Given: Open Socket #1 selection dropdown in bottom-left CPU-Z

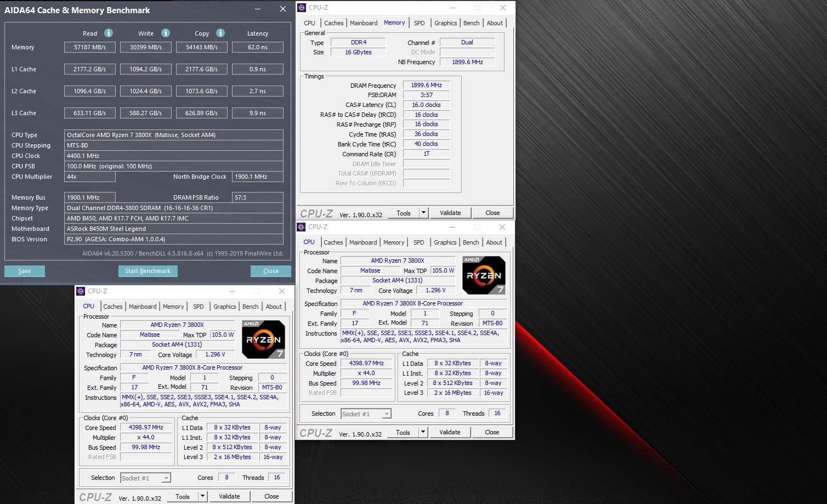Looking at the screenshot, I should pyautogui.click(x=145, y=478).
